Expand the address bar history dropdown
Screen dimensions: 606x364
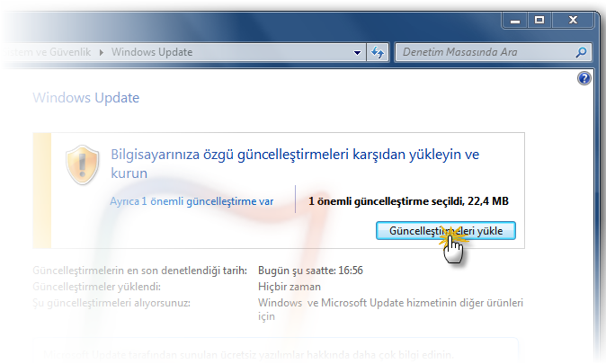coord(357,52)
